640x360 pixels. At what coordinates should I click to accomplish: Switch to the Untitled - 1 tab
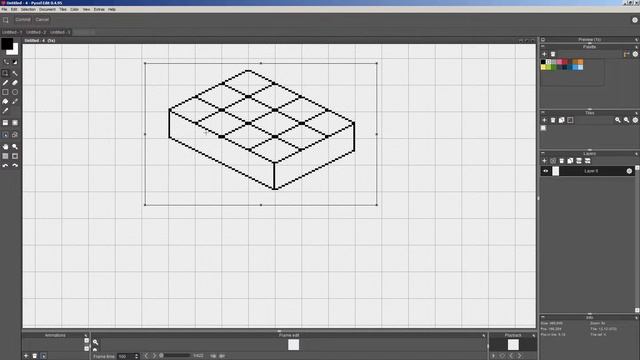[x=12, y=32]
